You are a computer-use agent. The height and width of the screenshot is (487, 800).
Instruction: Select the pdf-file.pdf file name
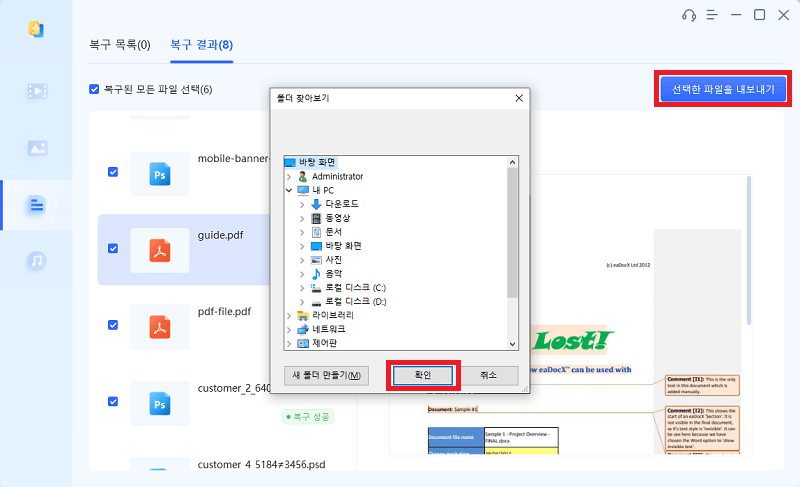click(224, 312)
